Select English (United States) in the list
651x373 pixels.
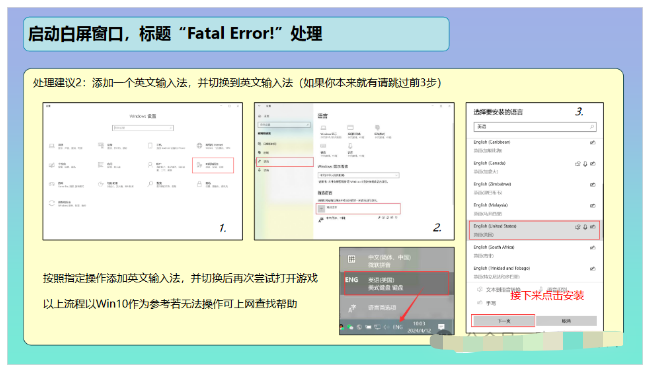pyautogui.click(x=535, y=230)
